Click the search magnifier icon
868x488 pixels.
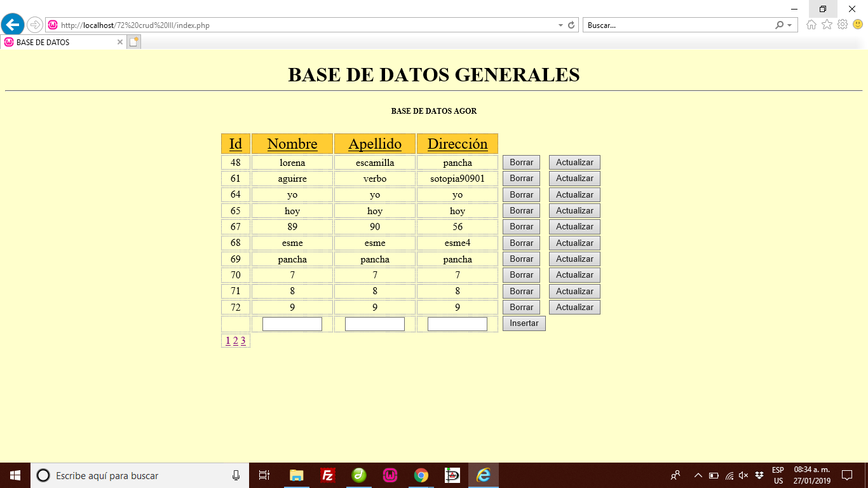[780, 25]
